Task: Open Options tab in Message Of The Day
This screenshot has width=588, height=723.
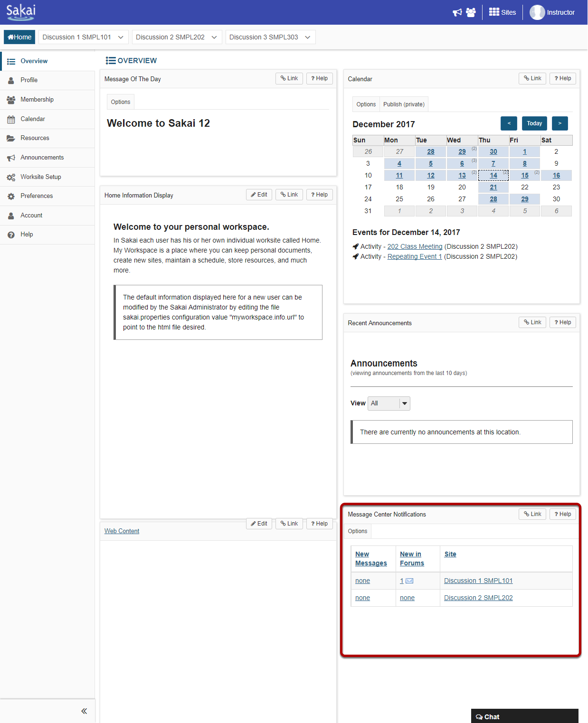Action: pos(121,102)
